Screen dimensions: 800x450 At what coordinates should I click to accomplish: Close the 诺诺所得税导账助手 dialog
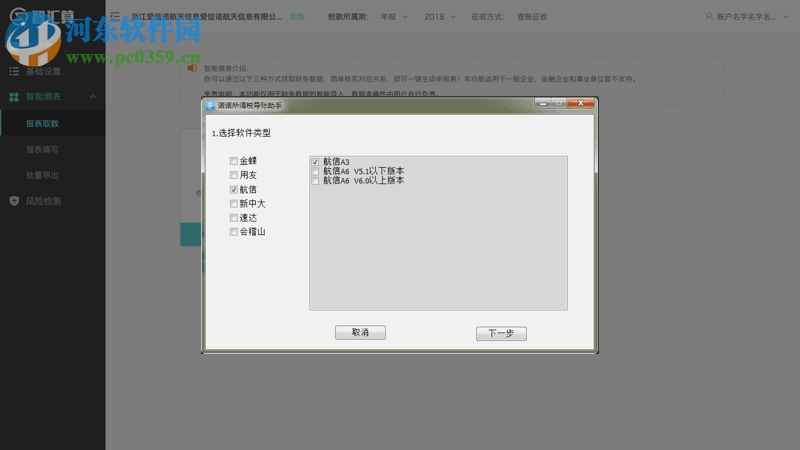581,103
